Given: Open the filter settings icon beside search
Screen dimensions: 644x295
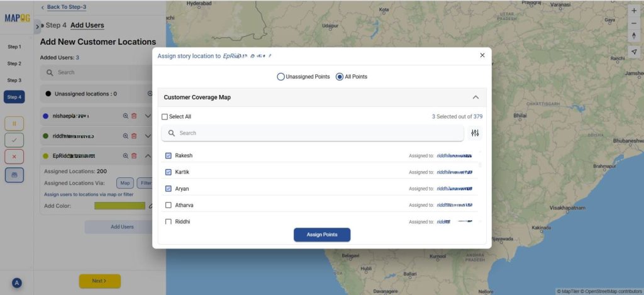Looking at the screenshot, I should 475,133.
